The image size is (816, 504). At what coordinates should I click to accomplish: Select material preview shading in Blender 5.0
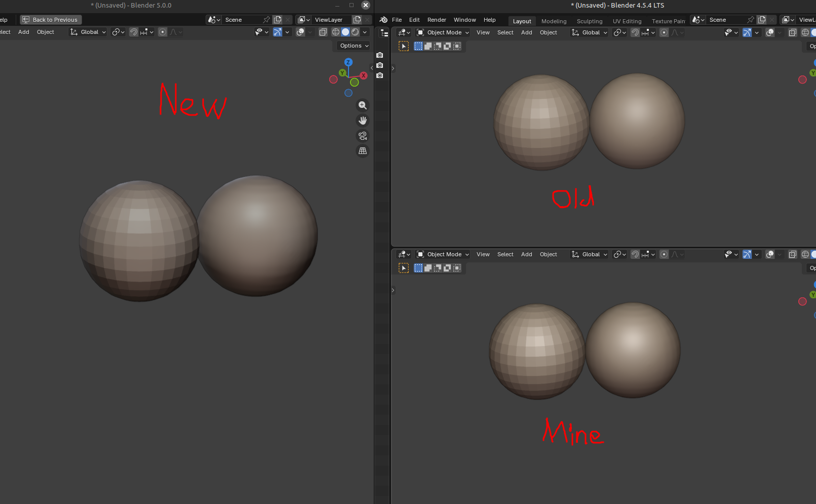point(355,32)
